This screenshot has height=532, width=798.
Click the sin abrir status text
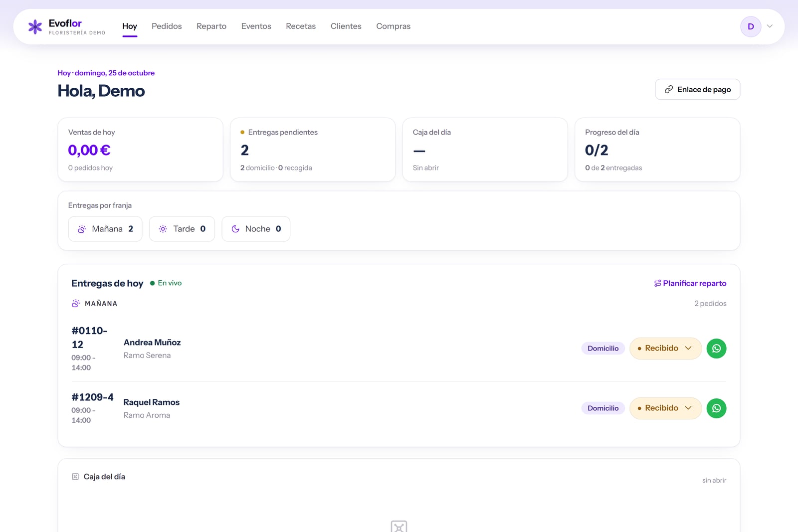(714, 481)
